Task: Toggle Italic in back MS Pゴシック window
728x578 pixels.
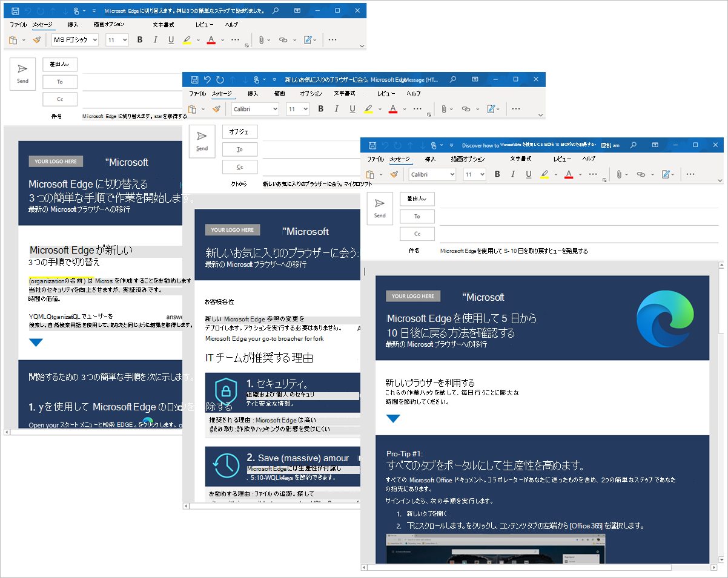Action: click(x=156, y=40)
